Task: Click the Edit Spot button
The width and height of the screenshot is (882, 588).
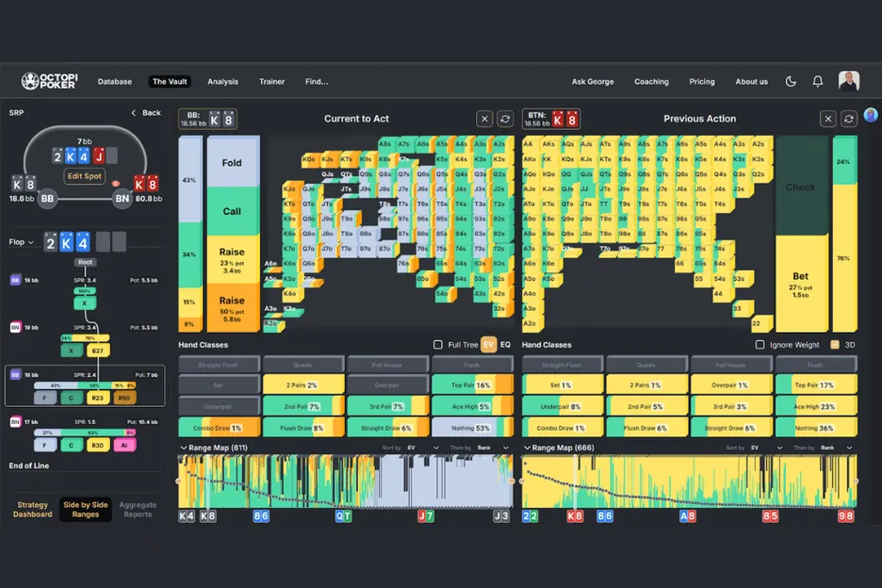Action: point(84,176)
